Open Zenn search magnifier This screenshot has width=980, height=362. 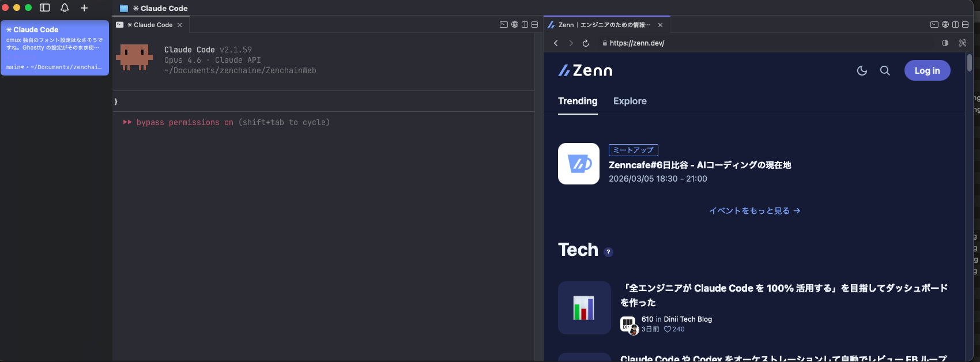click(x=885, y=70)
